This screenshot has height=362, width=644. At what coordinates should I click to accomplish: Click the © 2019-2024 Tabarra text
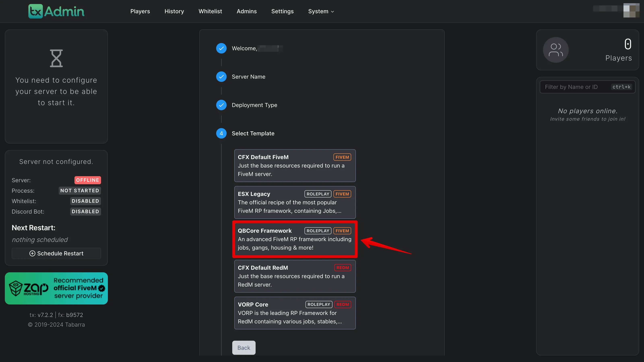point(56,325)
